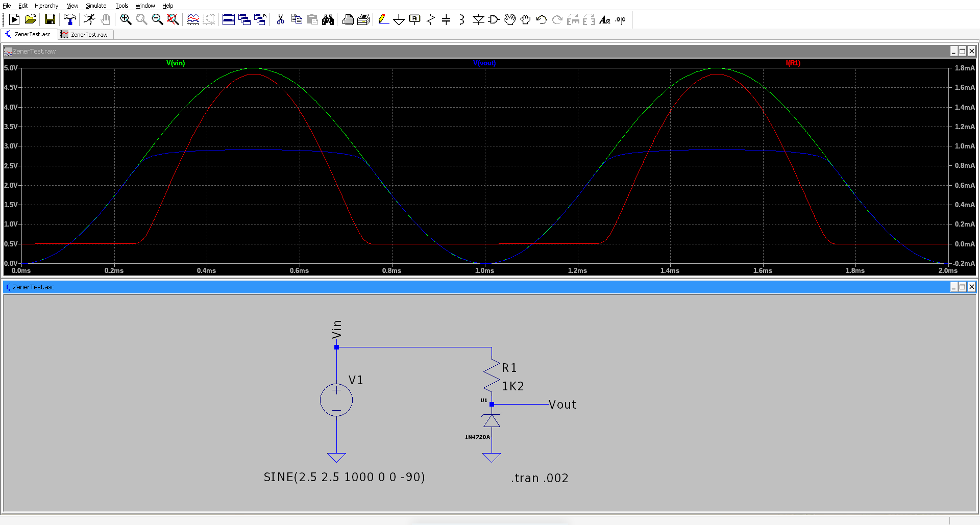Screen dimensions: 980x525
Task: Click the Zoom In magnifier
Action: (126, 19)
